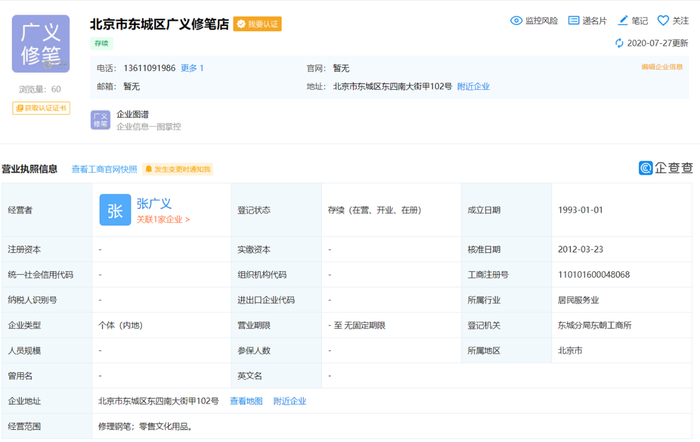The height and width of the screenshot is (442, 700).
Task: Click the blue 张 avatar icon
Action: coord(114,211)
